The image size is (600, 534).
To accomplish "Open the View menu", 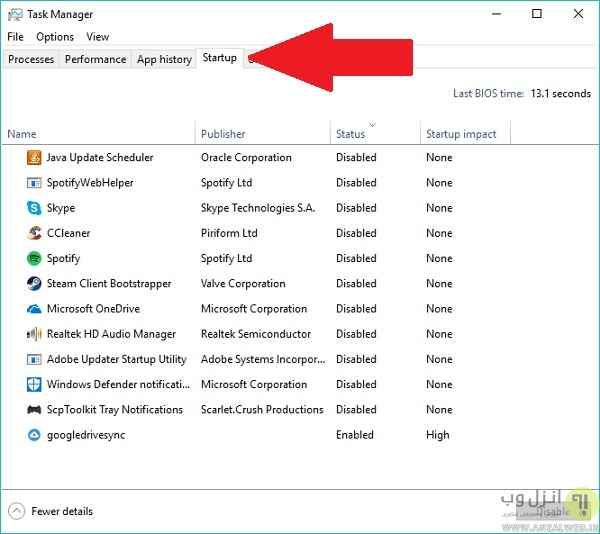I will (98, 37).
